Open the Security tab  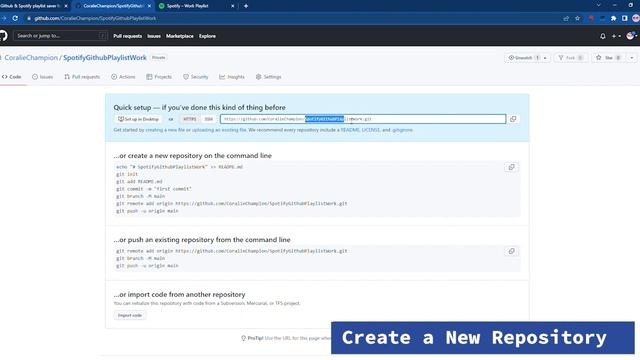(x=196, y=77)
